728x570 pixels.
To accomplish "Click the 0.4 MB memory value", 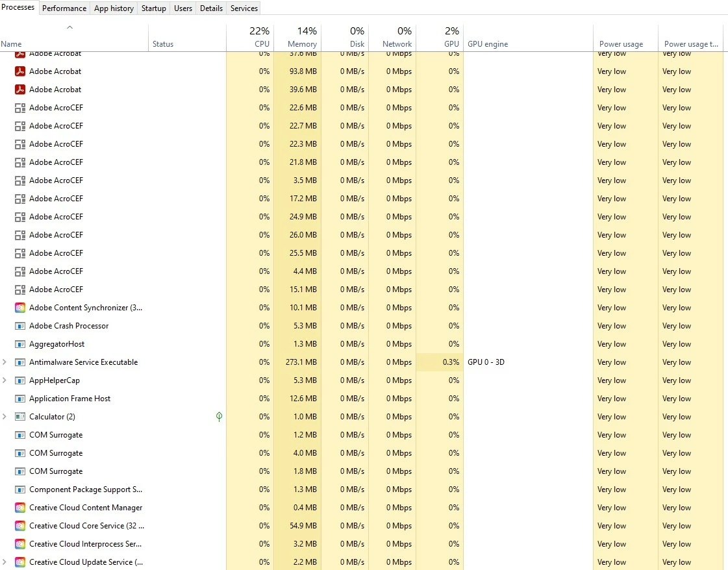I will [305, 508].
